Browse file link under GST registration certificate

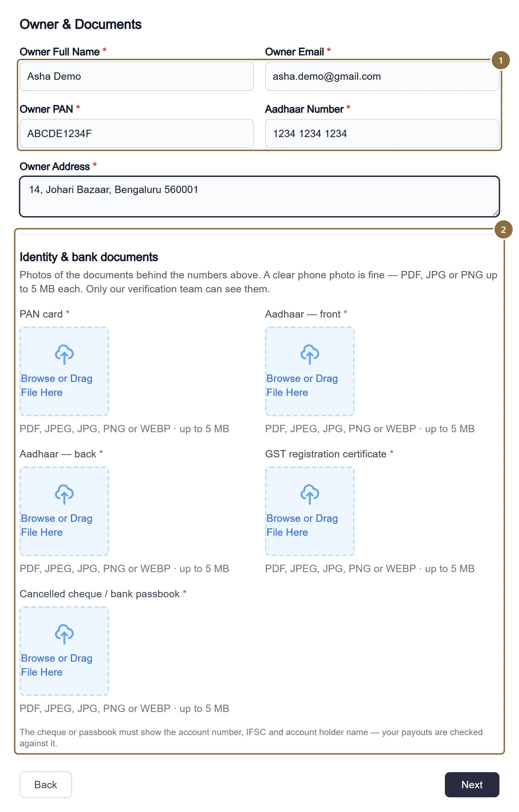pyautogui.click(x=302, y=525)
